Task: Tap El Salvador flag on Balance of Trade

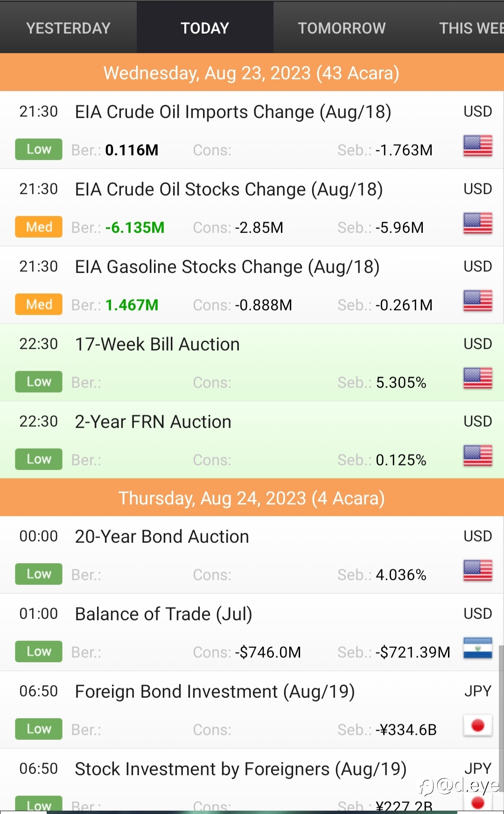Action: click(477, 648)
